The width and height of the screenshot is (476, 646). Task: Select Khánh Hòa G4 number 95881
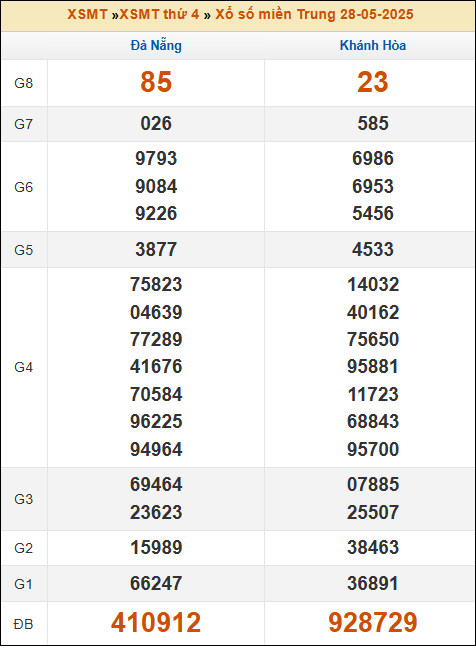point(373,367)
